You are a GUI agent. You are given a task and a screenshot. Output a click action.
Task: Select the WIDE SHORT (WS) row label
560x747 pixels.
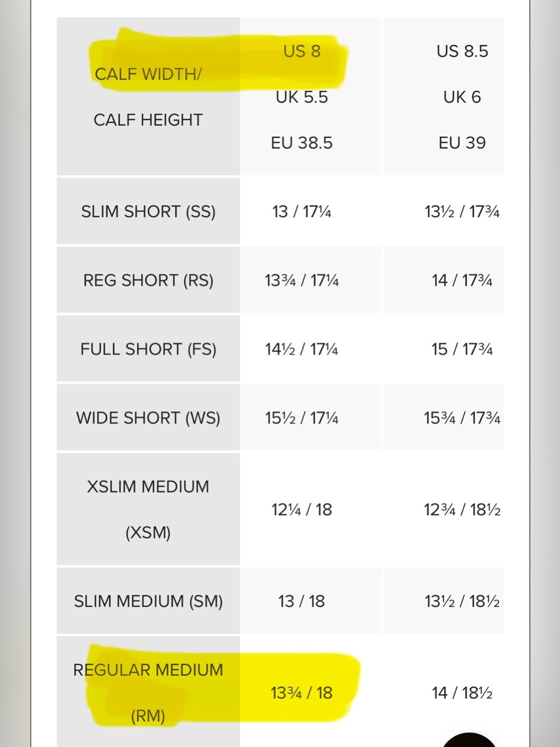[x=148, y=418]
